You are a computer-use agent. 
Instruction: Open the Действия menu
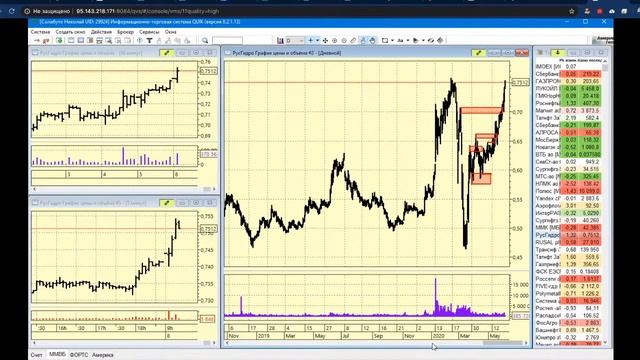(x=101, y=32)
